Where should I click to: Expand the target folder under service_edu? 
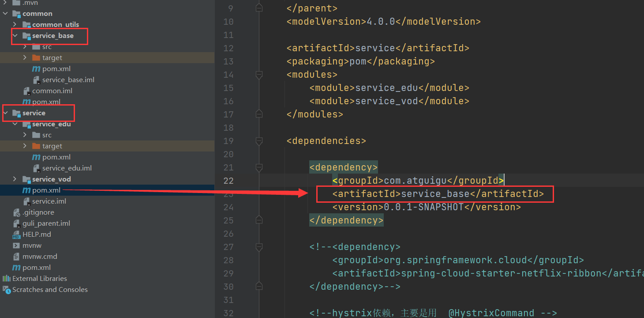pos(25,146)
